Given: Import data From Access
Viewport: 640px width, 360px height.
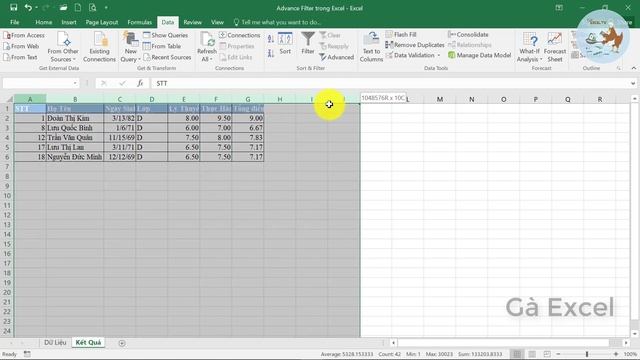Looking at the screenshot, I should coord(24,35).
